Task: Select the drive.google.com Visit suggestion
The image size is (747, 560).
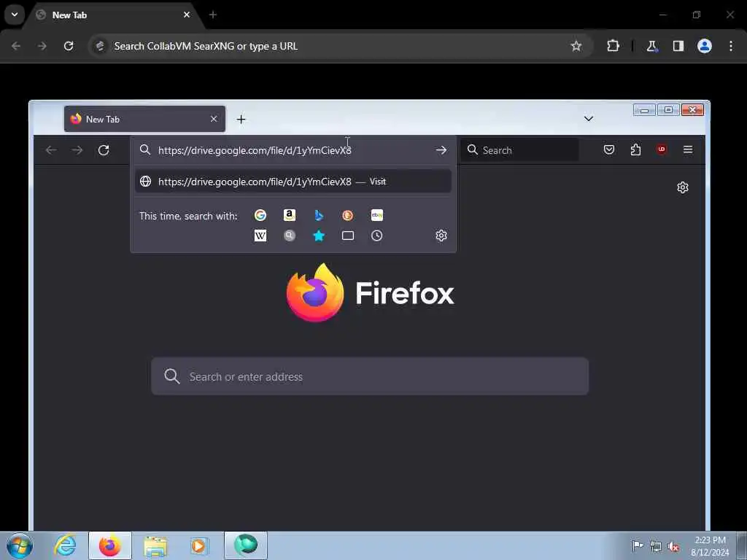Action: [x=293, y=182]
